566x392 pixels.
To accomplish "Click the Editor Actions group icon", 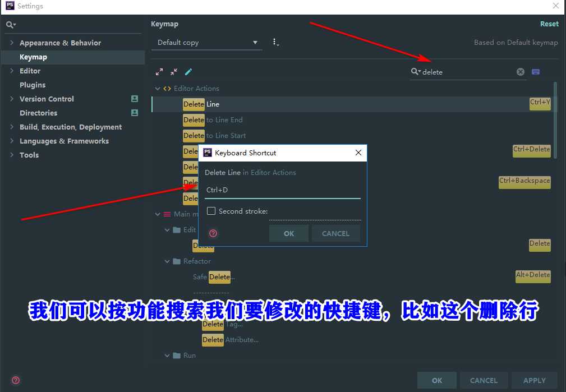I will [x=167, y=89].
